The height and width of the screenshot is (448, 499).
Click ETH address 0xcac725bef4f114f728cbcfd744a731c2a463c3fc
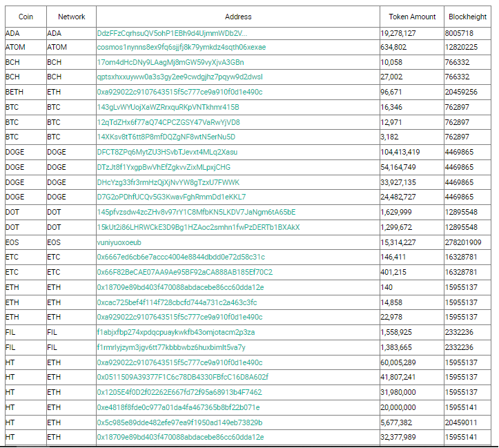click(x=177, y=302)
